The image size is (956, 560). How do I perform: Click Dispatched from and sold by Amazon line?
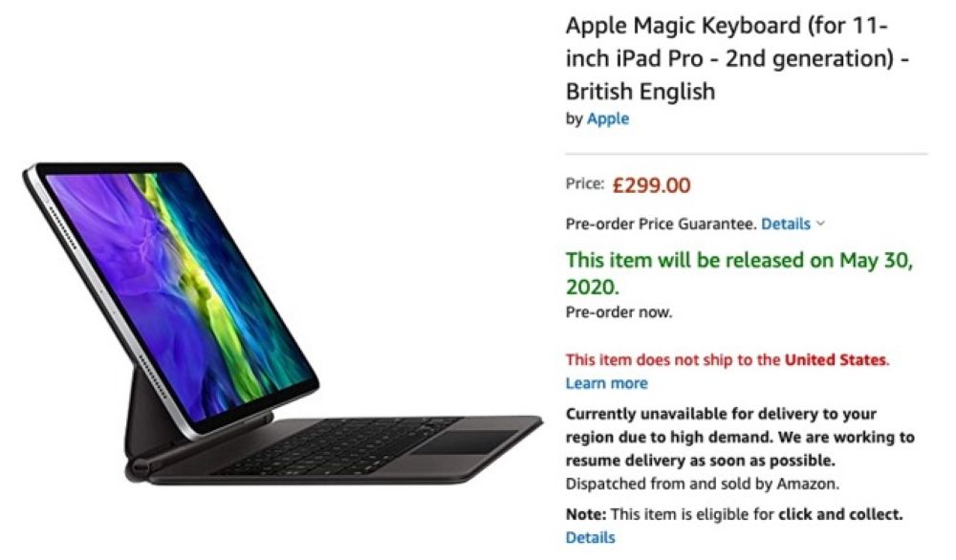click(702, 484)
